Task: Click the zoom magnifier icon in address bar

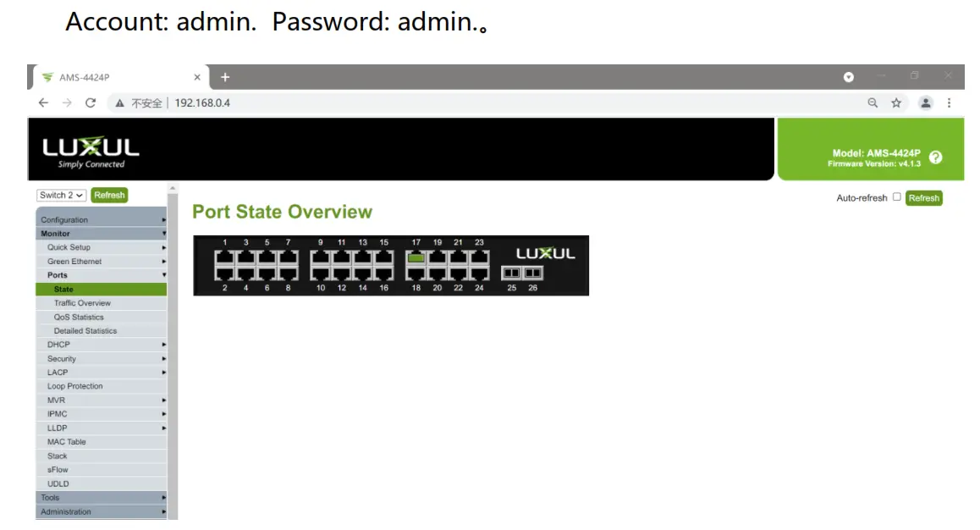Action: click(x=873, y=102)
